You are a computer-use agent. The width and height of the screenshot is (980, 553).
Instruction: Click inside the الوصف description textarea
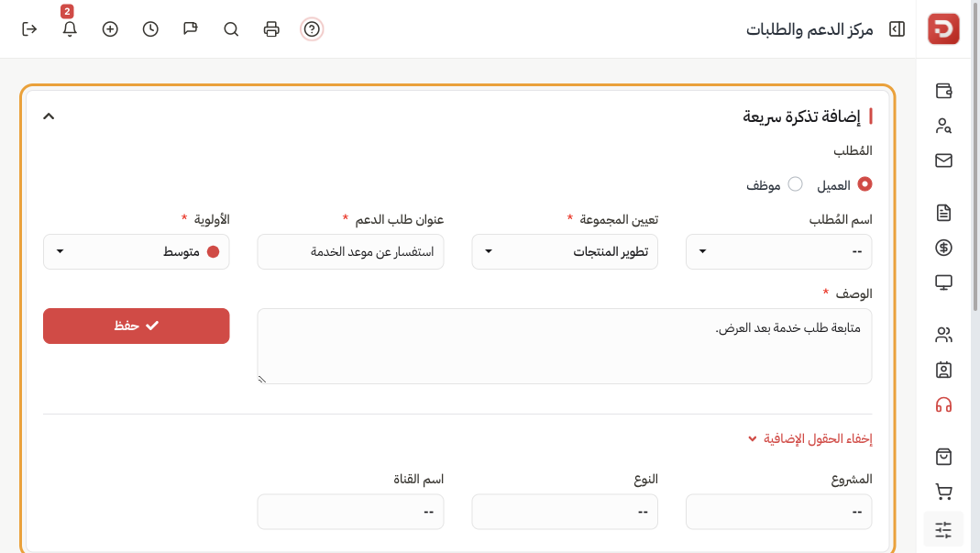point(565,346)
